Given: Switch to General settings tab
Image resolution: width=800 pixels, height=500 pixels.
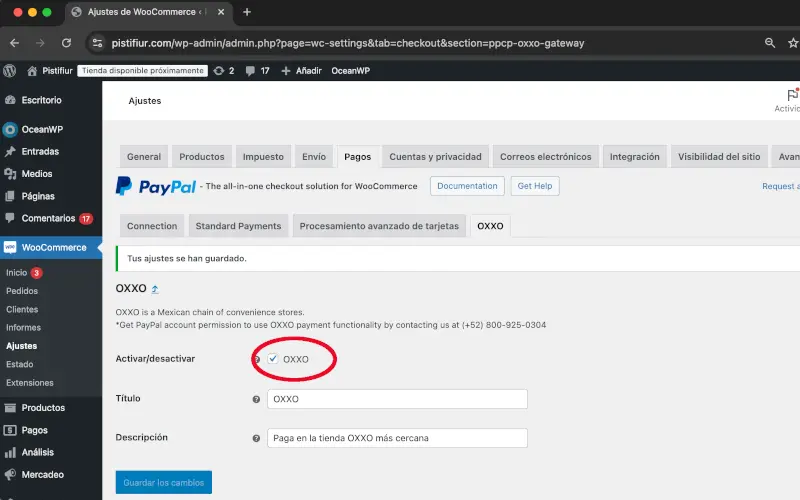Looking at the screenshot, I should click(144, 157).
